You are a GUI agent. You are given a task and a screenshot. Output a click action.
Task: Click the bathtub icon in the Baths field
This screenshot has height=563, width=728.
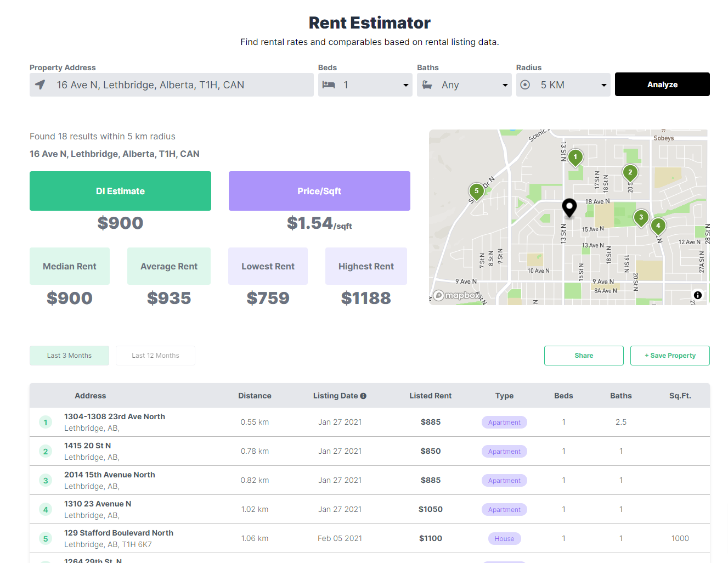click(427, 85)
